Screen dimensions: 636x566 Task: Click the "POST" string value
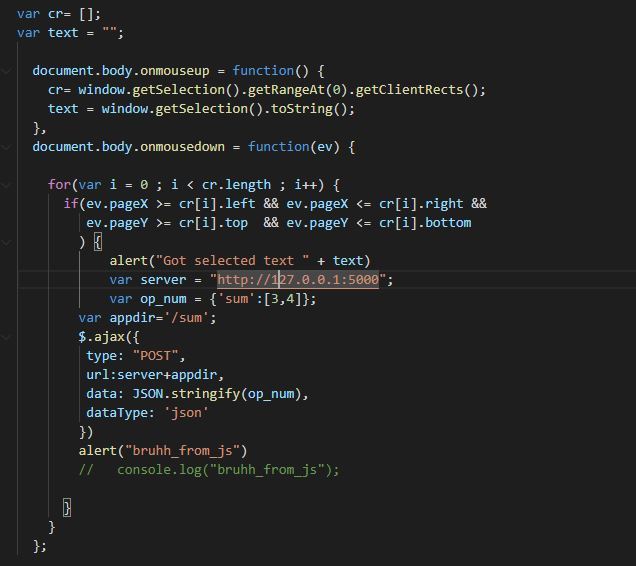pos(155,356)
